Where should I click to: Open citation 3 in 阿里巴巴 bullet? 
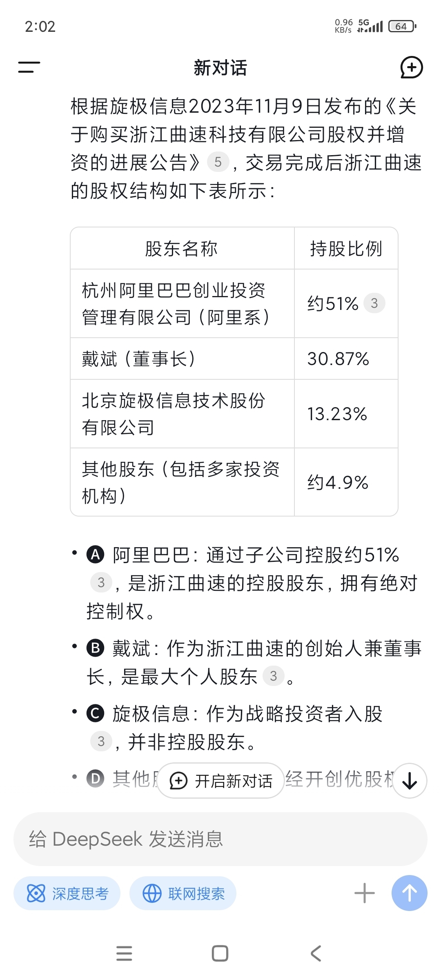click(101, 582)
